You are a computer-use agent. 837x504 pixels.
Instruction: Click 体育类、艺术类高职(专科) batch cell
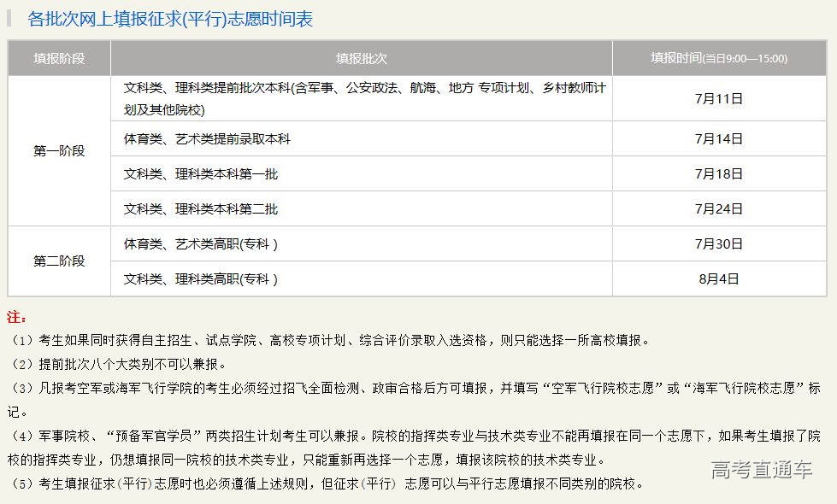[x=201, y=244]
